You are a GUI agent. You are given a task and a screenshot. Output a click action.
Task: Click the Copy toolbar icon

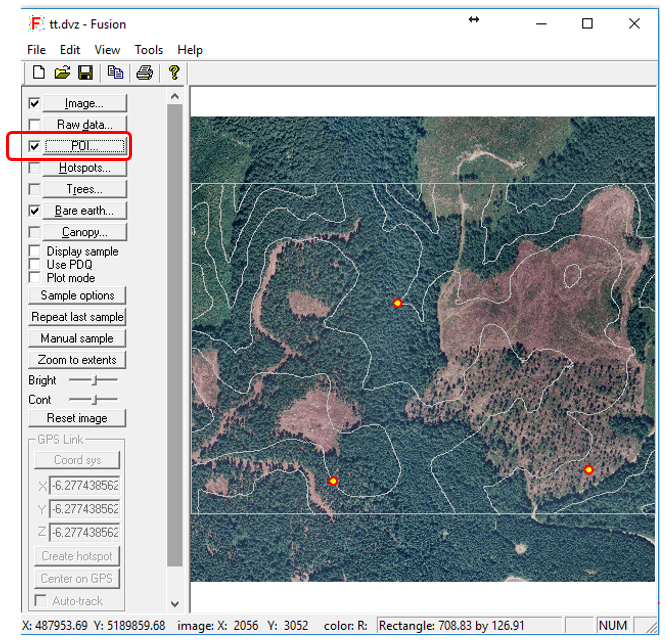coord(116,72)
